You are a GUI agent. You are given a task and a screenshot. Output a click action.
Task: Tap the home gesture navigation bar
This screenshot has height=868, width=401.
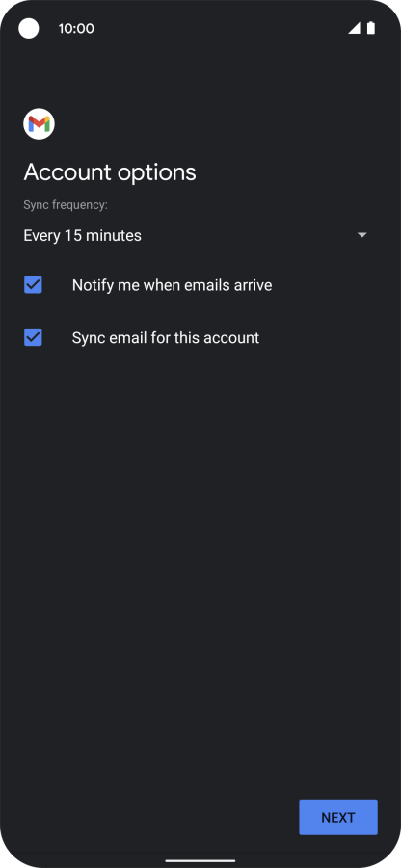coord(200,861)
